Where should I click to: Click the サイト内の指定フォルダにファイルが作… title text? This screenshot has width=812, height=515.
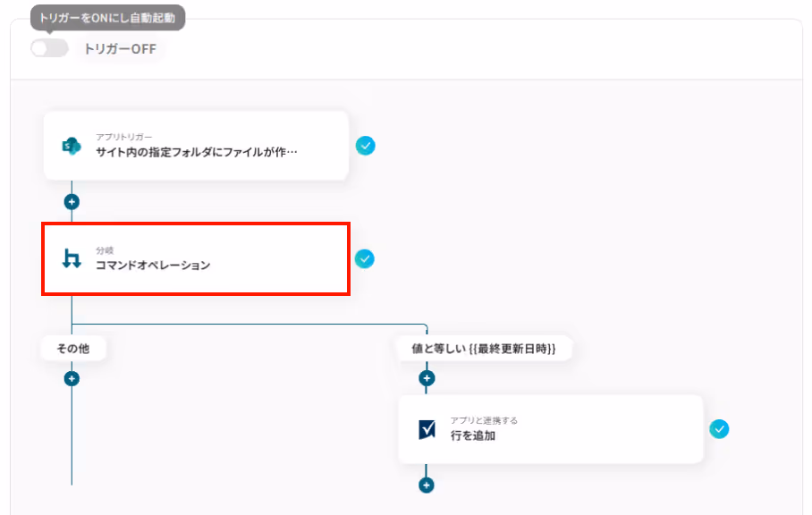197,152
